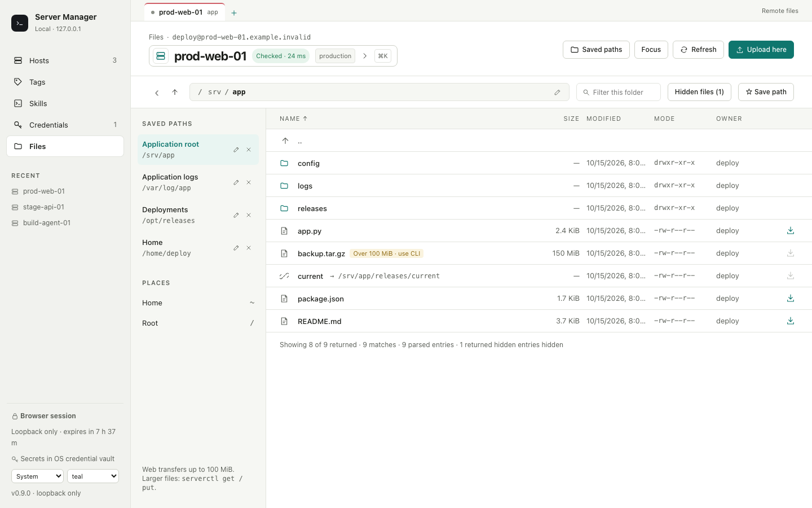Remove the Application logs saved path

[249, 182]
